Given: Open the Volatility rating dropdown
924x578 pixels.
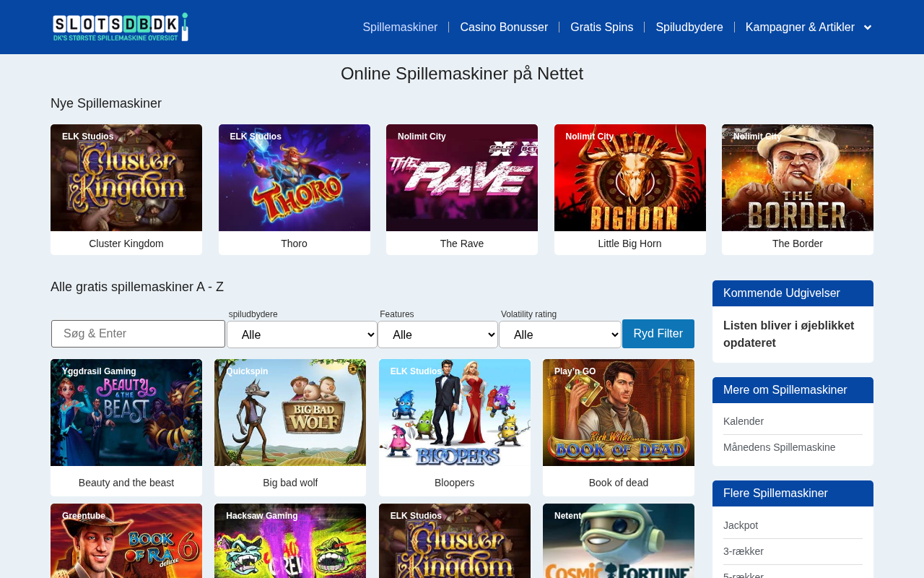Looking at the screenshot, I should pos(560,335).
